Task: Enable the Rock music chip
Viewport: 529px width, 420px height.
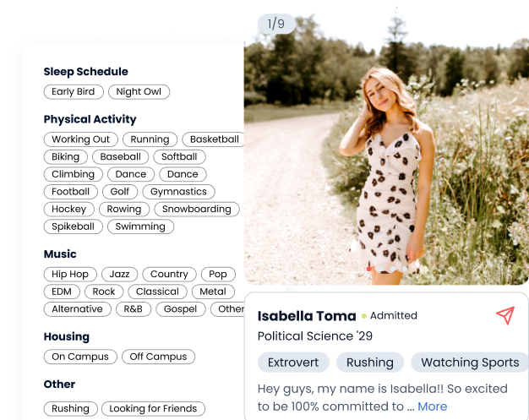Action: click(104, 292)
